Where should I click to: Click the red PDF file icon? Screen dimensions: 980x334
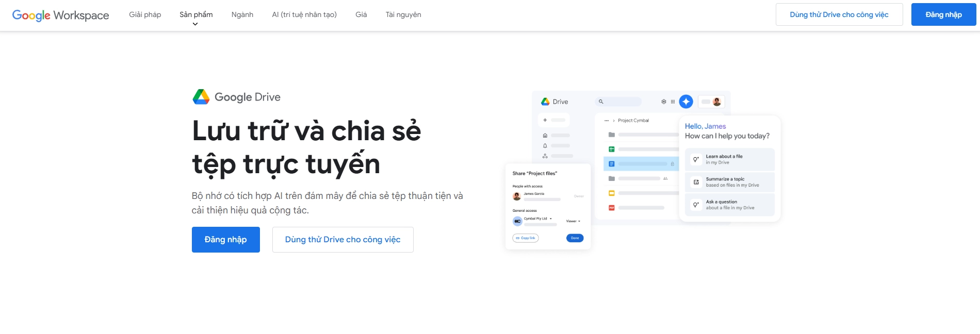[612, 208]
